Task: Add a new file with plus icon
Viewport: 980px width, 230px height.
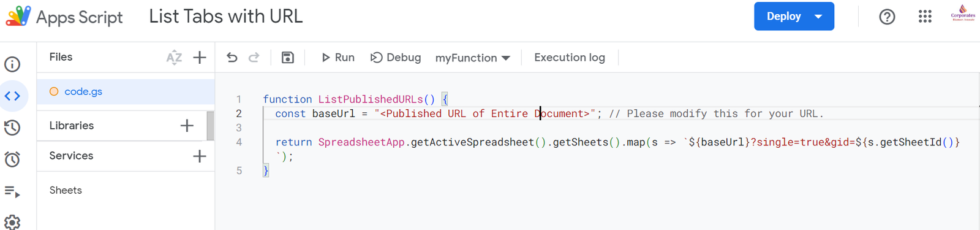Action: coord(200,58)
